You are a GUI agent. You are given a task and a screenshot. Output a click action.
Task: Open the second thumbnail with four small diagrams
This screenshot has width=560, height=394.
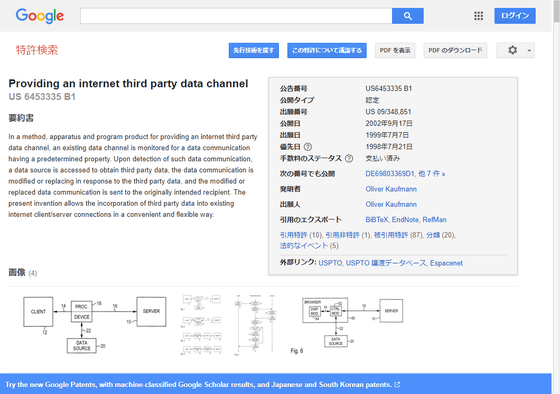pos(201,325)
